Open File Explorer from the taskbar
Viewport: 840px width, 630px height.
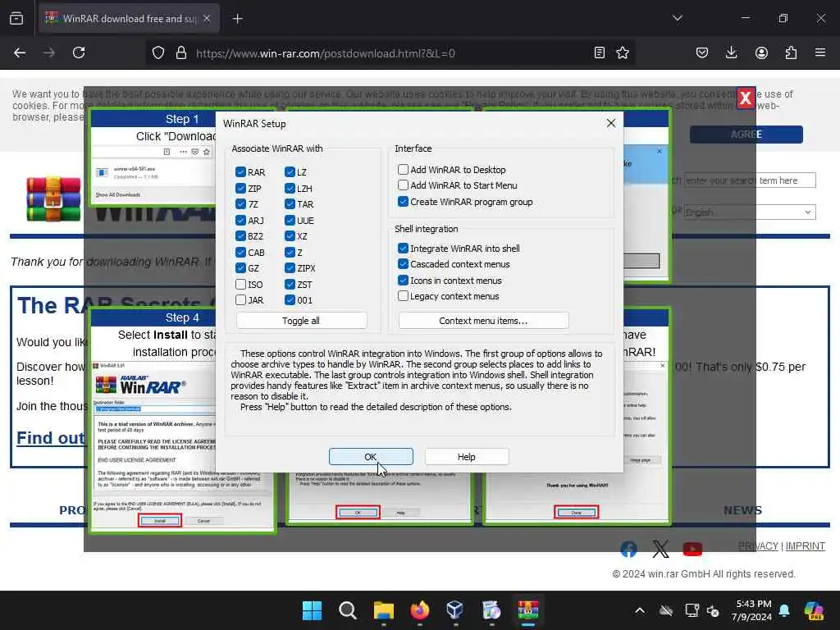[384, 610]
